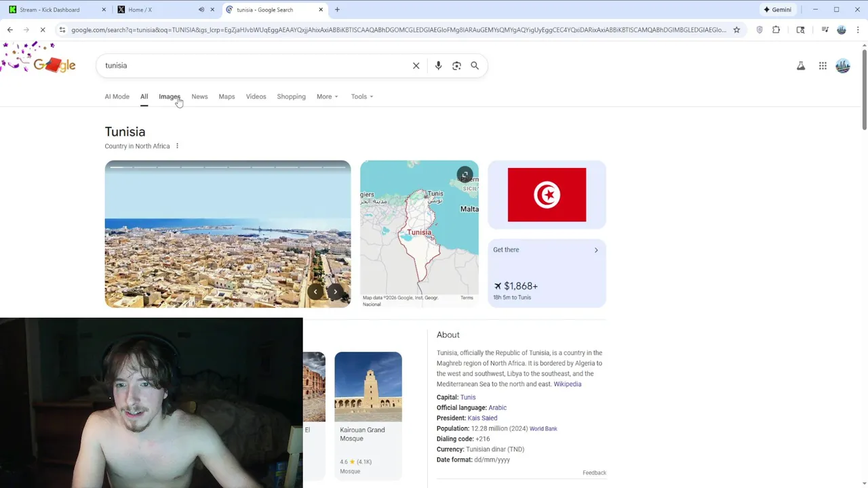Open Search Labs flask icon
Screen dimensions: 868x488
point(801,66)
